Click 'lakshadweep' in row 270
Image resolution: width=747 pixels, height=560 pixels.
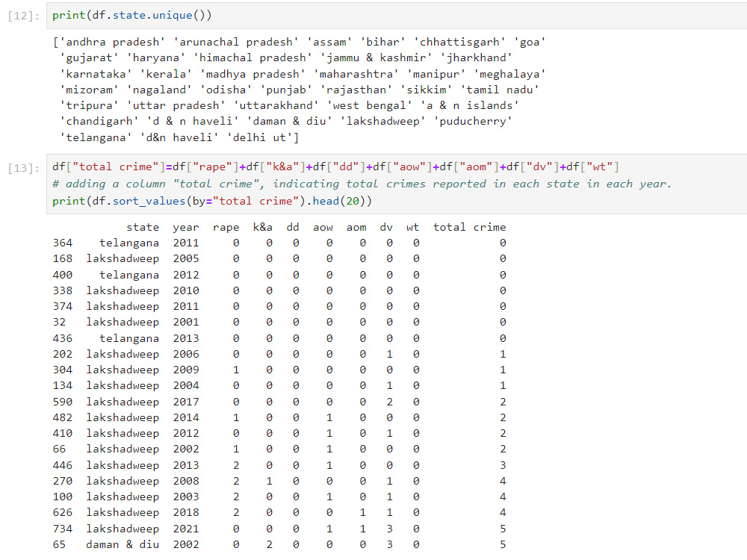coord(123,481)
